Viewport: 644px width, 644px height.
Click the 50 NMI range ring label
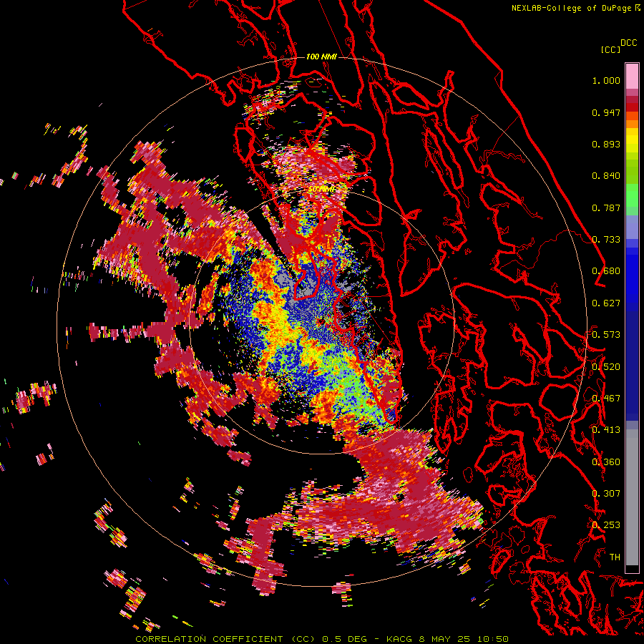[321, 190]
